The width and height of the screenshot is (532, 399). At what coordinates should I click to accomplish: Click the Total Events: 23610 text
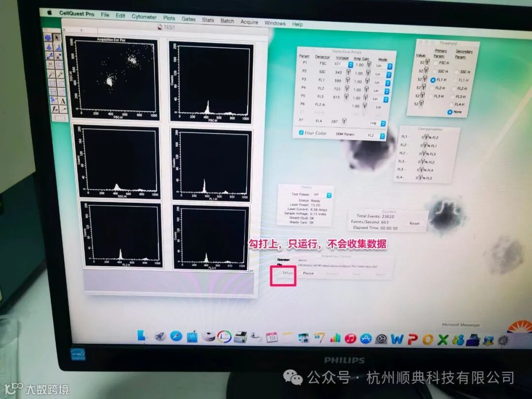(x=375, y=216)
